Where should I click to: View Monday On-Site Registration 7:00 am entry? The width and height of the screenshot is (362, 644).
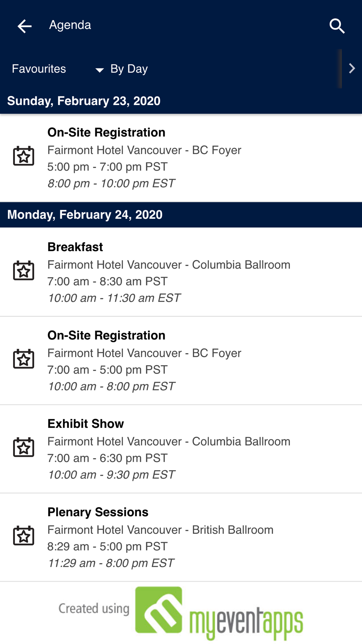click(x=181, y=361)
